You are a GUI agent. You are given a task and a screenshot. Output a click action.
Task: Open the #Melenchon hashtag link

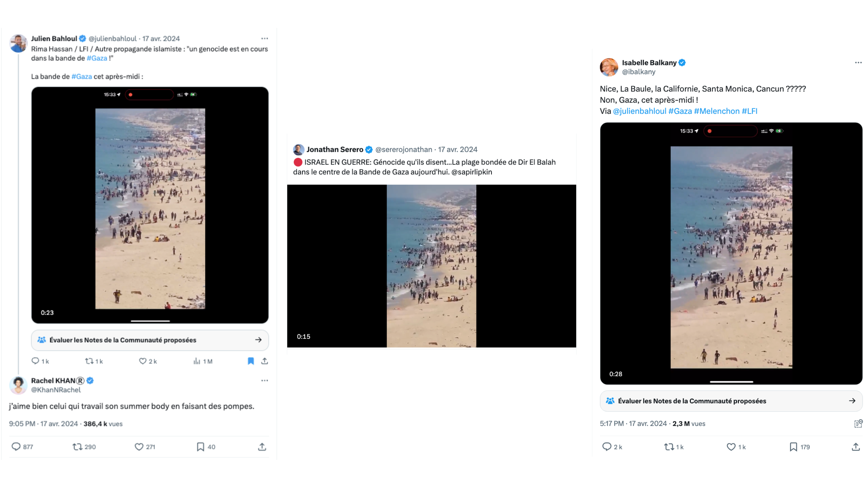tap(716, 111)
